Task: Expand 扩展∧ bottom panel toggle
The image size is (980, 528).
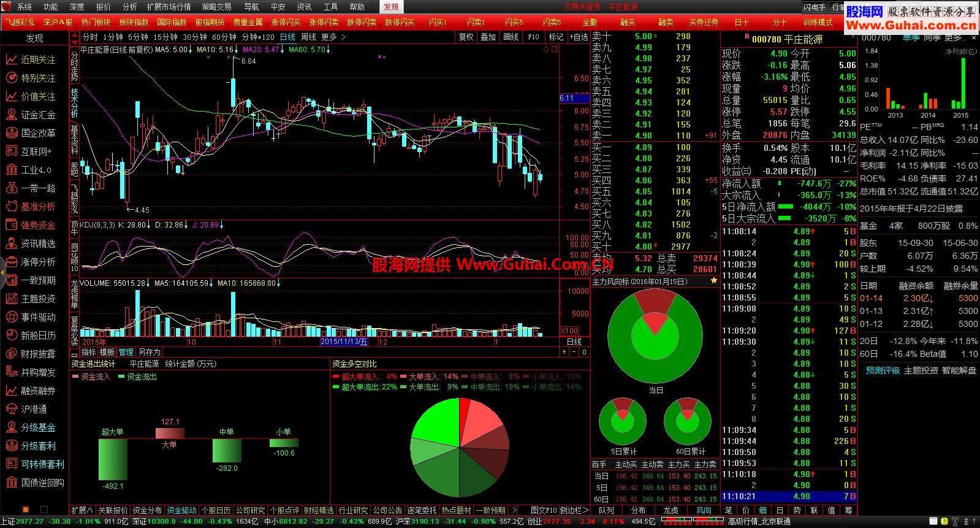Action: click(x=82, y=510)
